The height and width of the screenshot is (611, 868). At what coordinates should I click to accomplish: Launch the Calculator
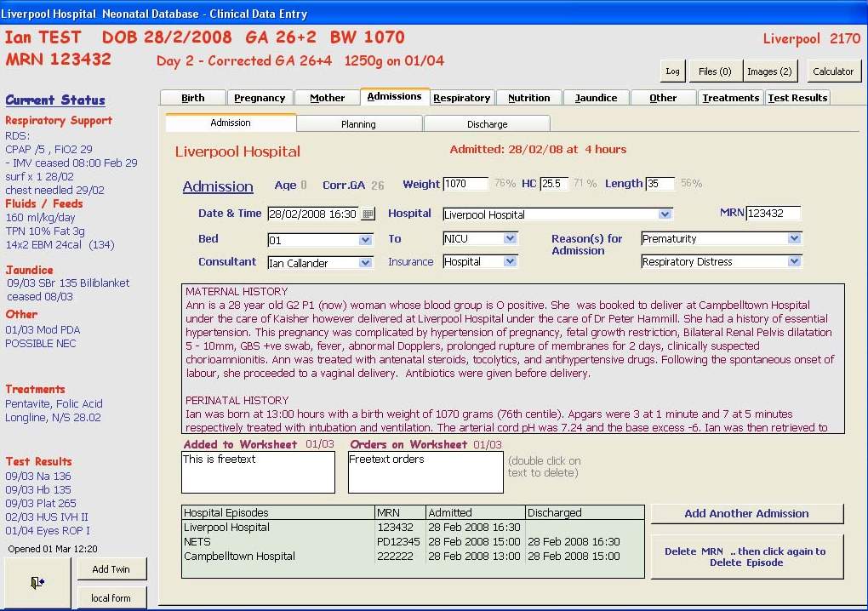832,71
